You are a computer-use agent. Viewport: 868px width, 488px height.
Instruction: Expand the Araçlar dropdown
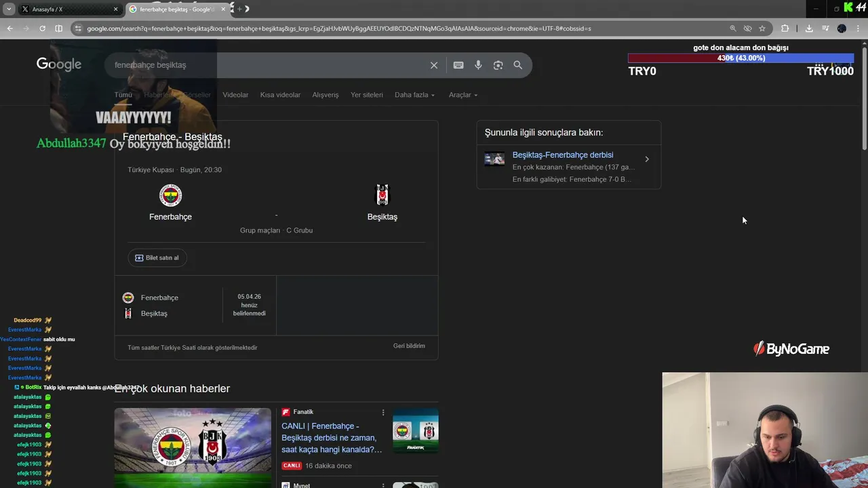[x=463, y=95]
